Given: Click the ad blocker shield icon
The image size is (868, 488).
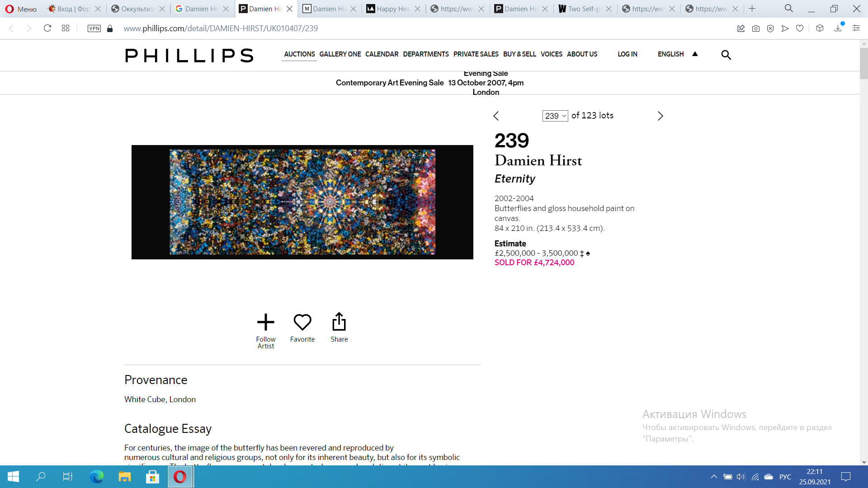Looking at the screenshot, I should 770,28.
